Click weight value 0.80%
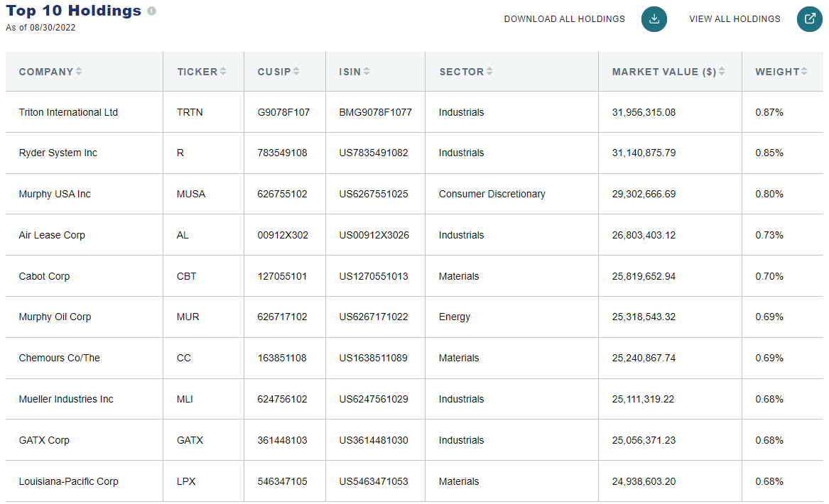This screenshot has height=504, width=829. [x=769, y=195]
